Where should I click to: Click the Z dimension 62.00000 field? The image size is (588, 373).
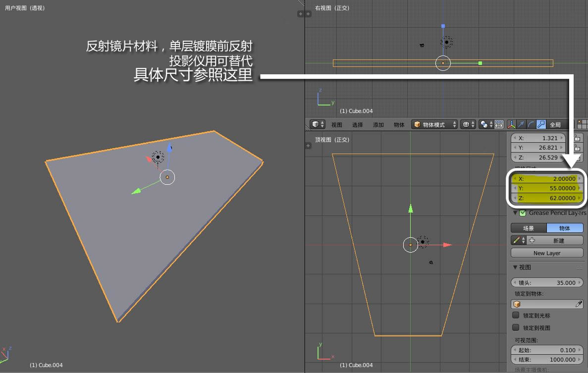547,198
